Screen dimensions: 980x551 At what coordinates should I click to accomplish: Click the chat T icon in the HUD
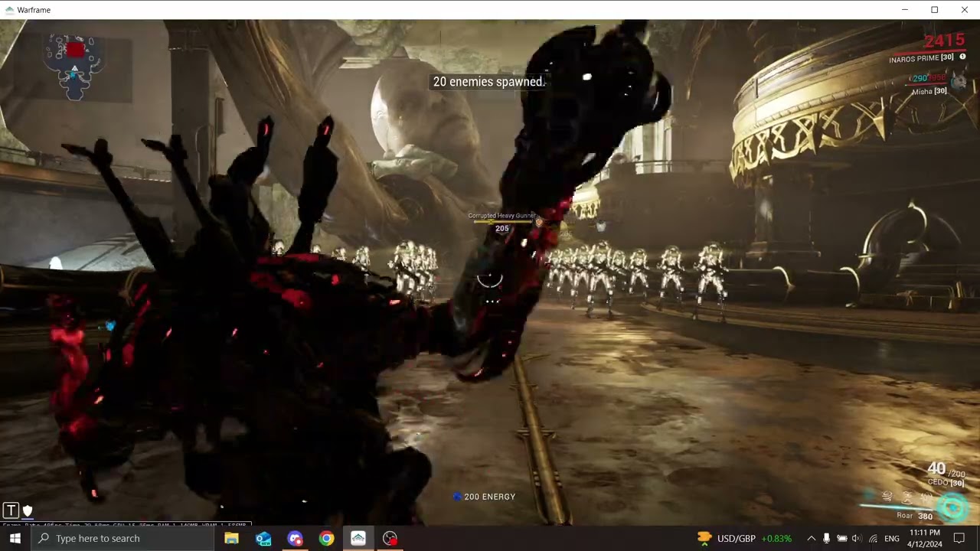(x=11, y=510)
